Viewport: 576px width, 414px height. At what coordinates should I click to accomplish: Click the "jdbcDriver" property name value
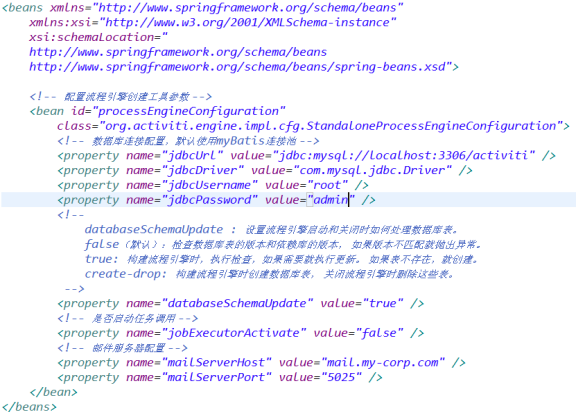pos(202,170)
